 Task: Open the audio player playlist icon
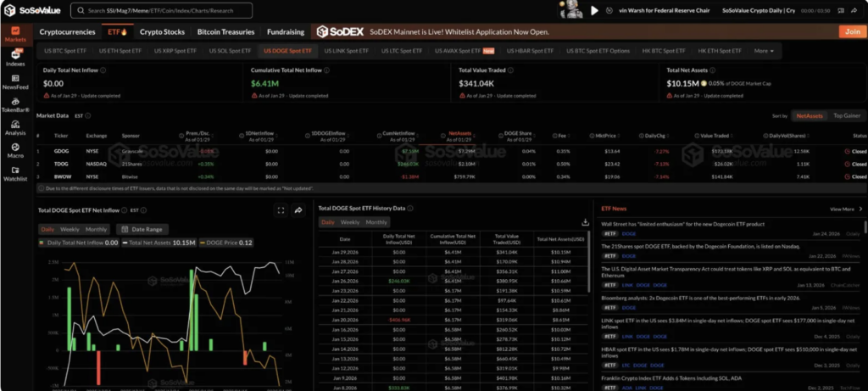click(x=841, y=10)
